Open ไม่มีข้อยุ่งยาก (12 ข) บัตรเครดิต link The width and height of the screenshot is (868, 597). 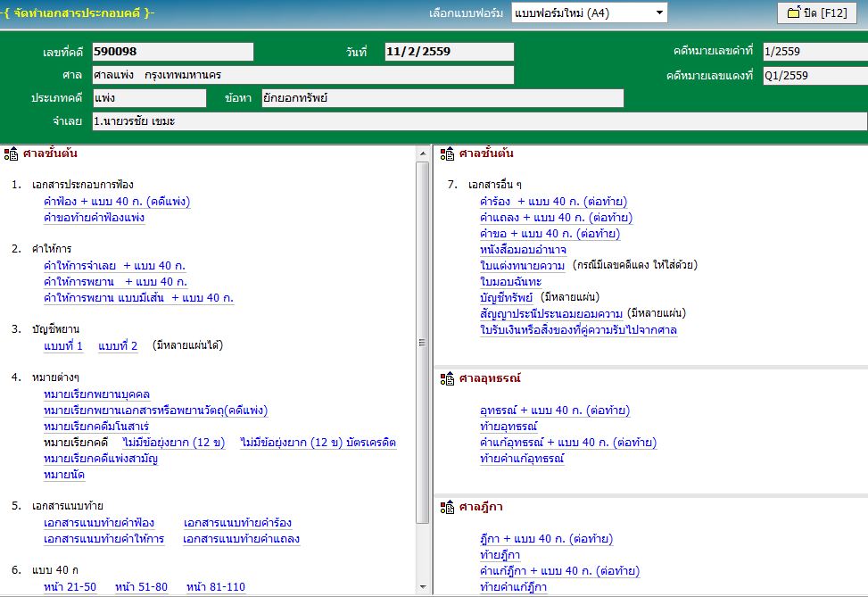point(318,443)
